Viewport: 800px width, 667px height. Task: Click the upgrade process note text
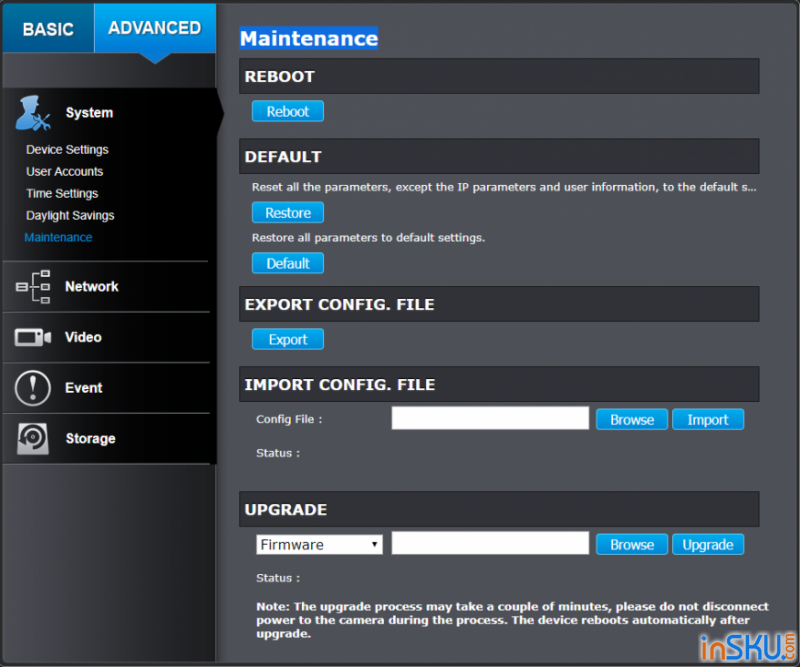click(x=512, y=620)
